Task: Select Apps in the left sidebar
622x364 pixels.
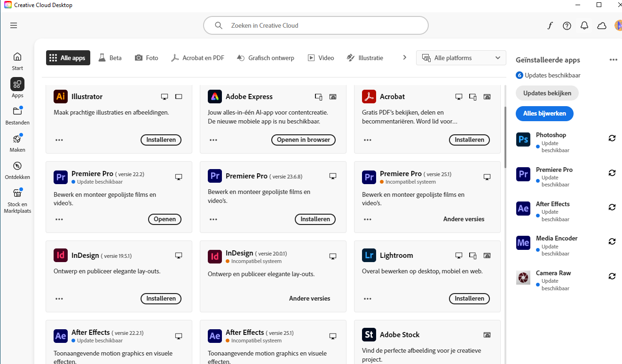Action: click(x=17, y=87)
